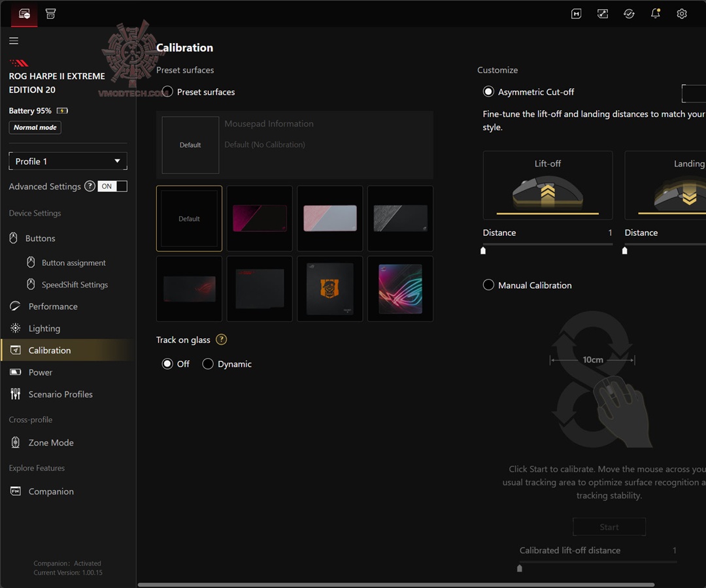Select the Asymmetric Cut-off radio button

[x=488, y=91]
